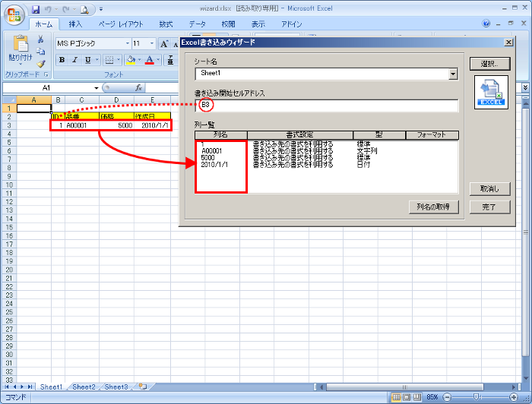Click the Format Painter brush icon
Viewport: 532px width, 404px height.
[40, 64]
